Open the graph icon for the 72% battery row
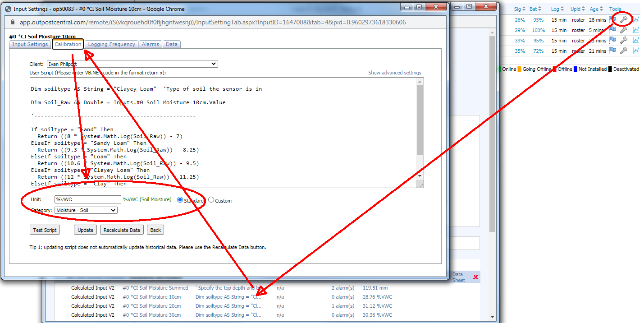Viewport: 644px width, 323px height. tap(635, 51)
